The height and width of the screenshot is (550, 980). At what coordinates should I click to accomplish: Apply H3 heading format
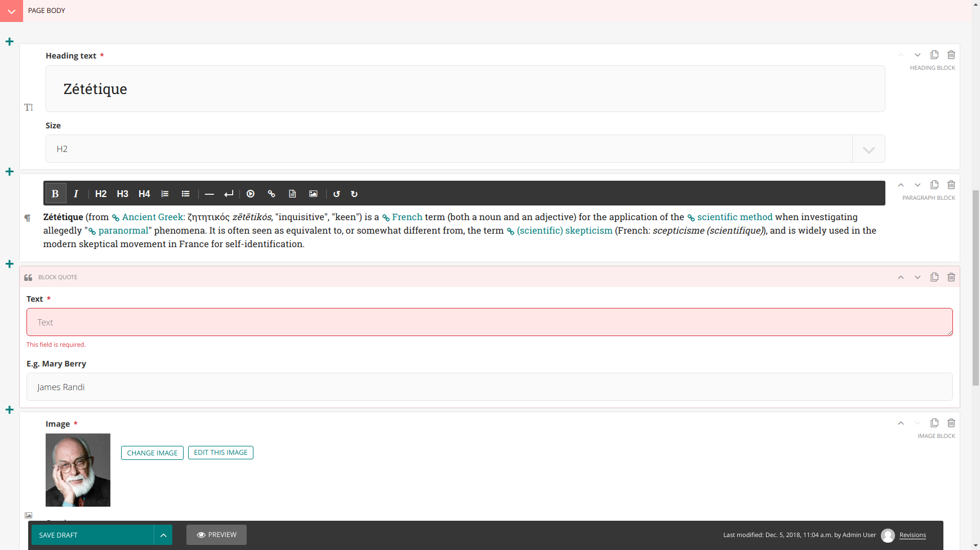(122, 194)
